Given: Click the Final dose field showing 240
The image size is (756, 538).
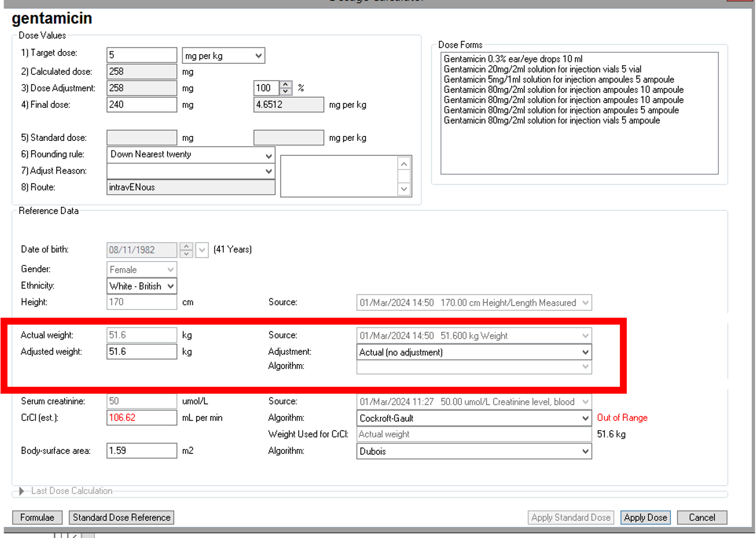Looking at the screenshot, I should (141, 105).
